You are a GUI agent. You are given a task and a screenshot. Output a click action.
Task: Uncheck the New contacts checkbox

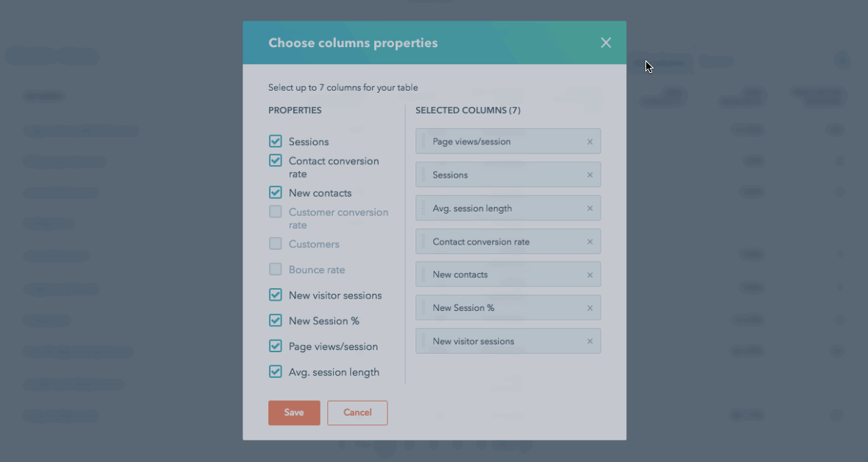click(276, 192)
